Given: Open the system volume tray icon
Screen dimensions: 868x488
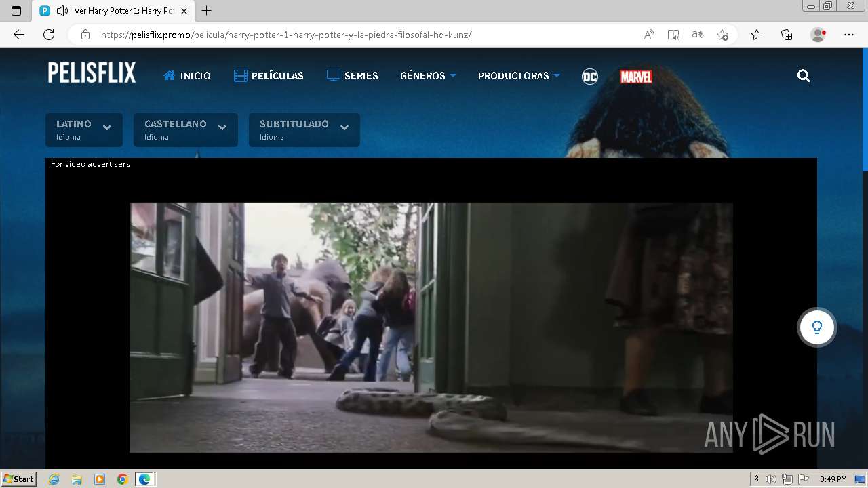Looking at the screenshot, I should coord(772,479).
